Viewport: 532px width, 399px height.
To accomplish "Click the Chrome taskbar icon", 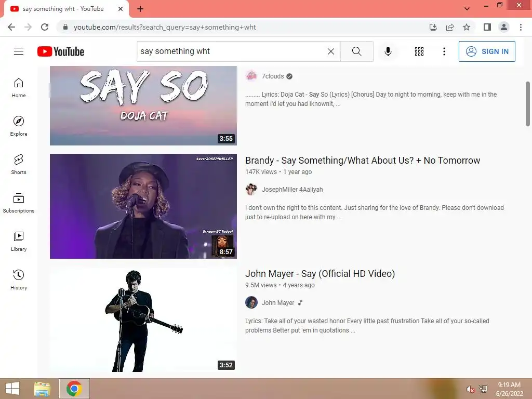I will pos(74,389).
